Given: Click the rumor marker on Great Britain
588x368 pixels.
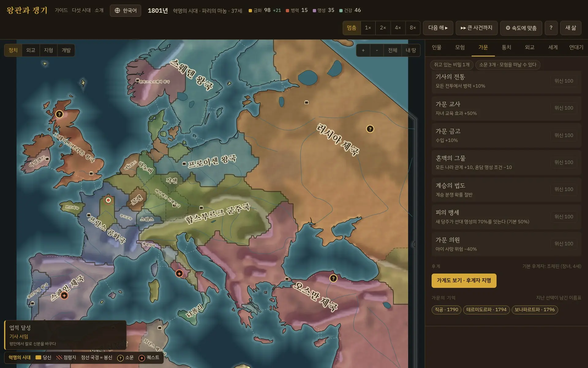Looking at the screenshot, I should tap(59, 114).
